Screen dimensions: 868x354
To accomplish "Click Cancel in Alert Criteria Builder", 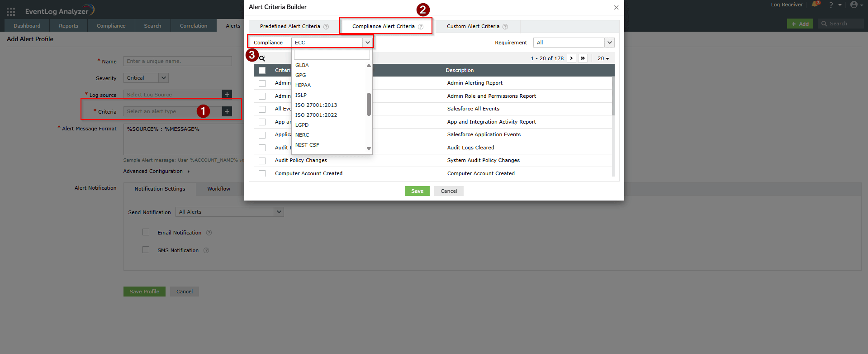I will point(449,191).
